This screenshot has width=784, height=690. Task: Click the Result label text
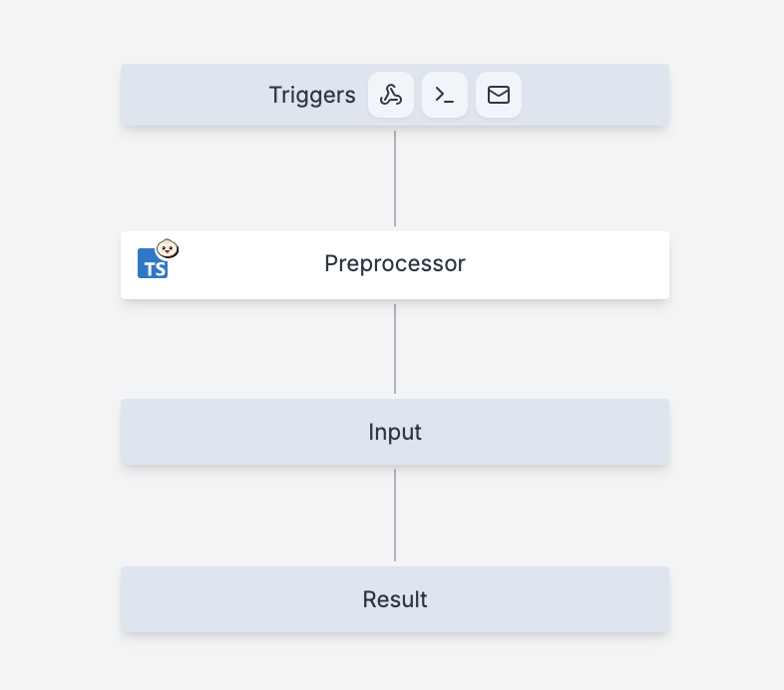(395, 599)
